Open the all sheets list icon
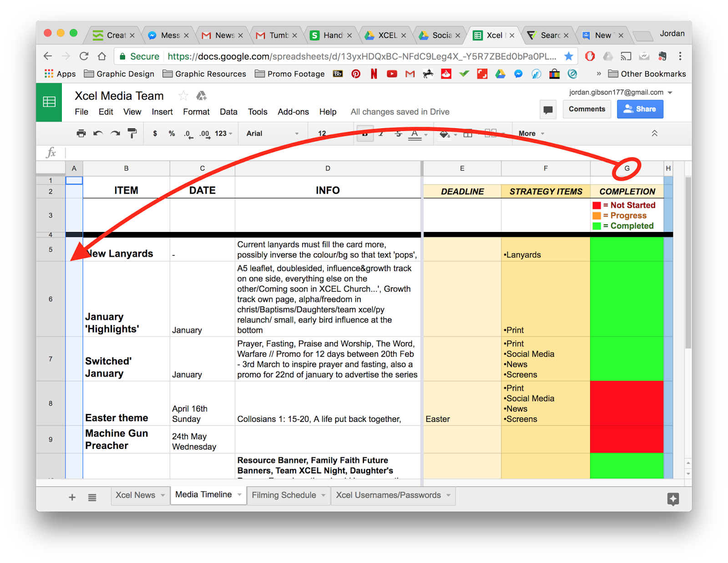The width and height of the screenshot is (728, 563). pyautogui.click(x=92, y=497)
